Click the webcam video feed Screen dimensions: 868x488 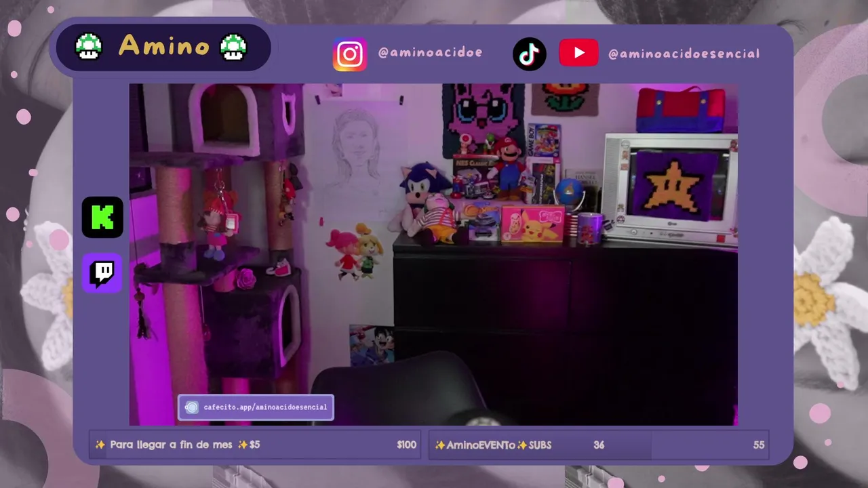[433, 254]
